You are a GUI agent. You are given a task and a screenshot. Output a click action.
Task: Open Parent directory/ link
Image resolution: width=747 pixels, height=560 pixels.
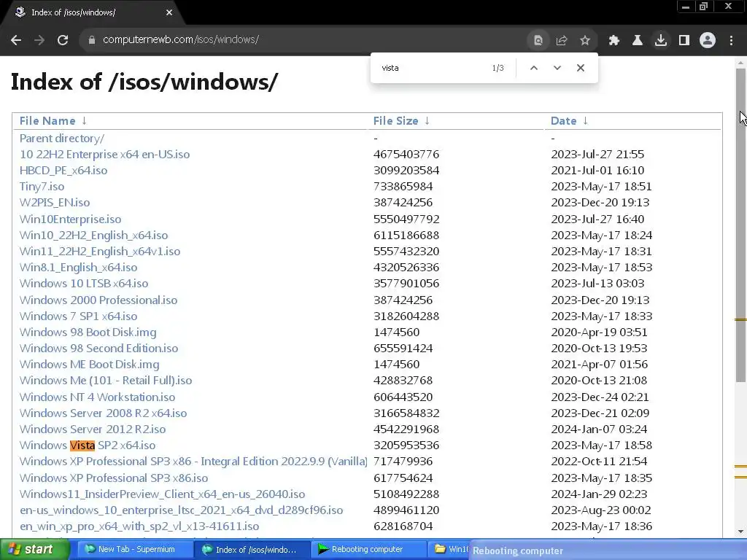point(62,139)
